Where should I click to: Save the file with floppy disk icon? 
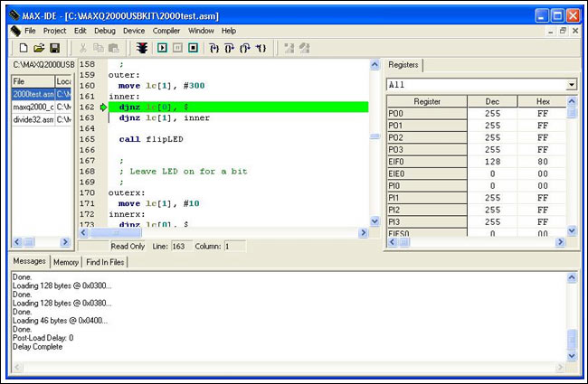[x=54, y=47]
